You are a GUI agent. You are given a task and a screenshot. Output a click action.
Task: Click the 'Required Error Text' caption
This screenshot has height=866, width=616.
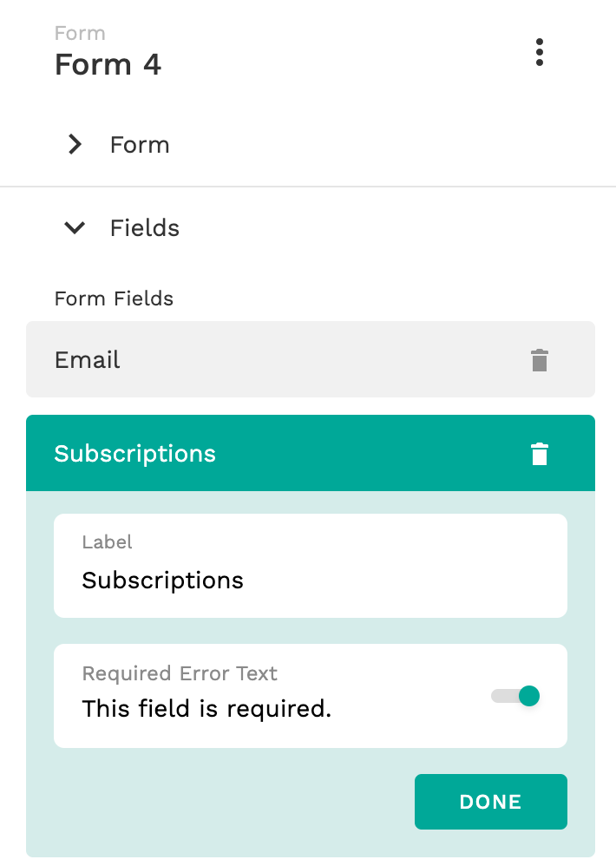[x=180, y=673]
